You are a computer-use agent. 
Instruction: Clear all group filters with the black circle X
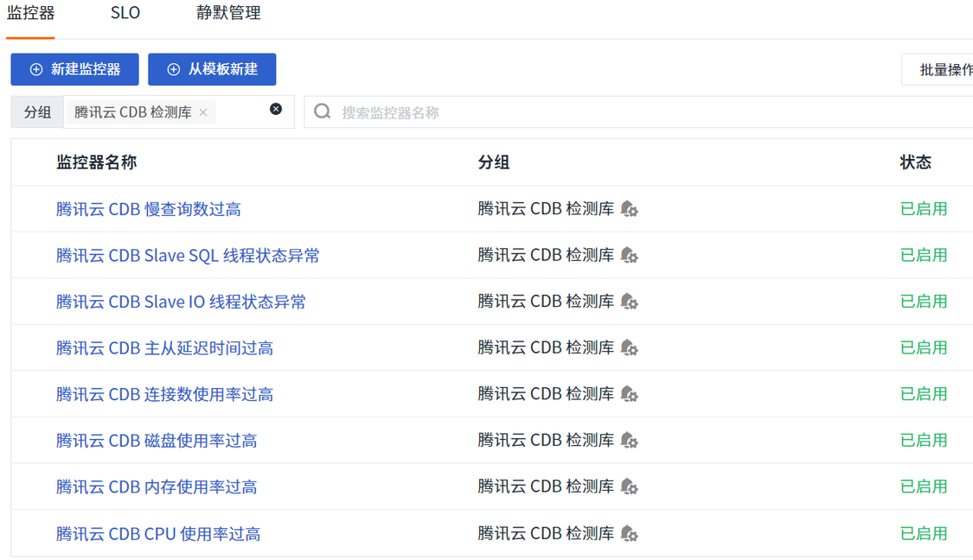[276, 109]
